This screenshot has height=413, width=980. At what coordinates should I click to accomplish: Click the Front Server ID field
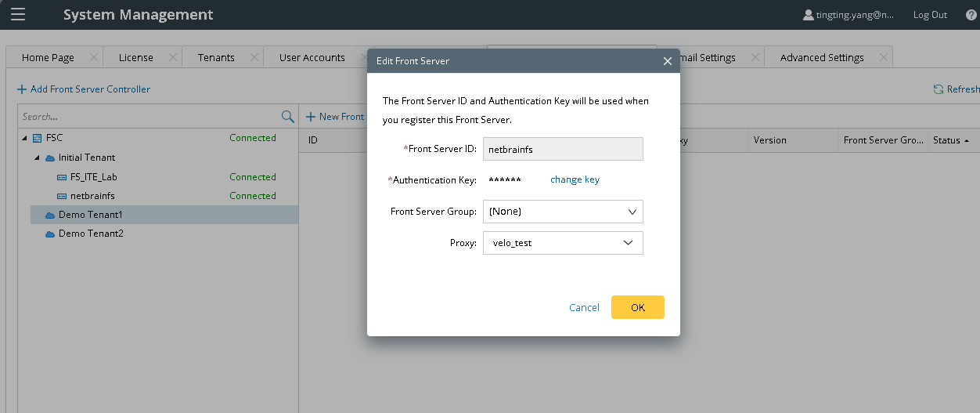coord(563,149)
